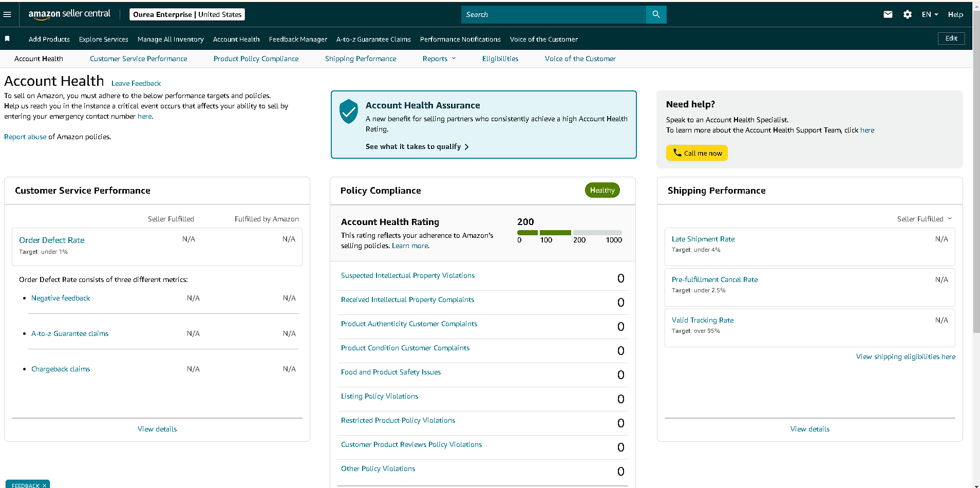Click the Account Health Assurance shield icon
Image resolution: width=980 pixels, height=488 pixels.
[x=349, y=111]
